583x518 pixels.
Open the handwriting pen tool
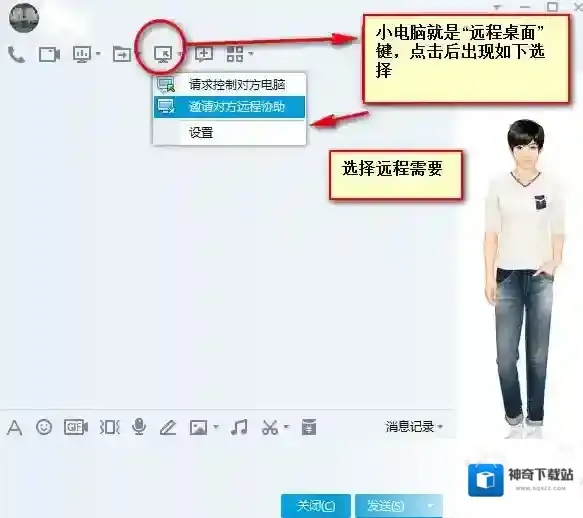tap(168, 427)
